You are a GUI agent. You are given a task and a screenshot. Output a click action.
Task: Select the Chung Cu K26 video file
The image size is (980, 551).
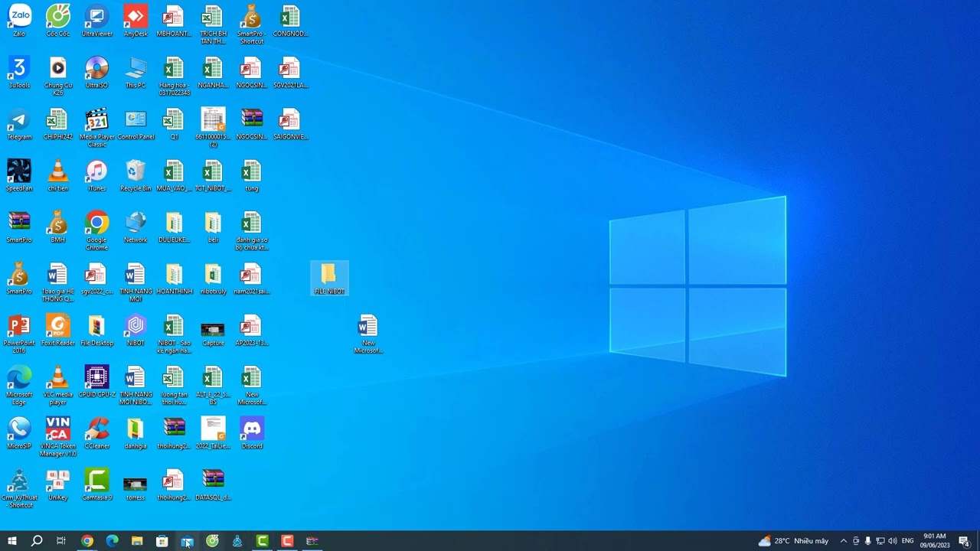point(58,76)
